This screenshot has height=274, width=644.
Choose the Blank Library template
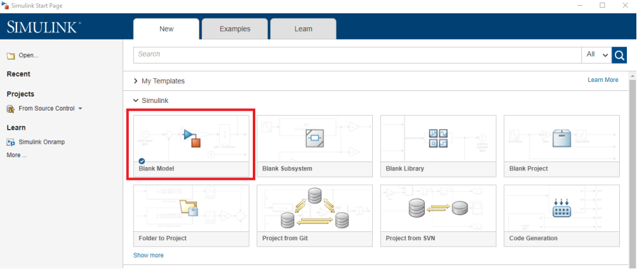pos(438,146)
